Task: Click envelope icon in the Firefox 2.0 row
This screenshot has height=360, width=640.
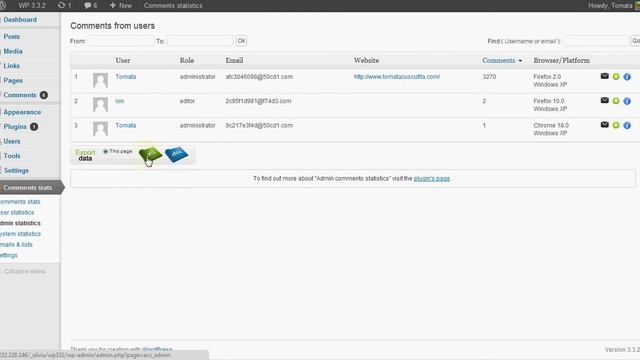Action: [604, 76]
